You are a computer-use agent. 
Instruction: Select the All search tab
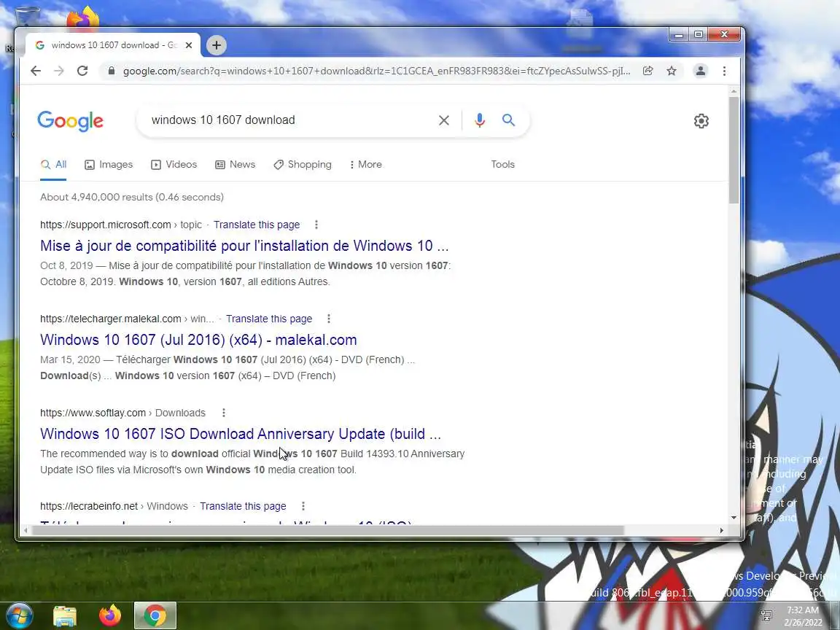(x=53, y=165)
